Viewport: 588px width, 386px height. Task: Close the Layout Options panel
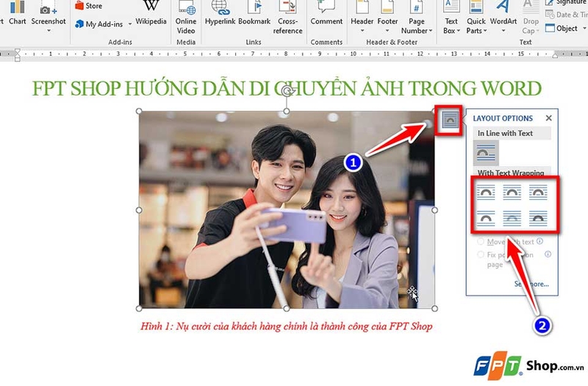[548, 118]
